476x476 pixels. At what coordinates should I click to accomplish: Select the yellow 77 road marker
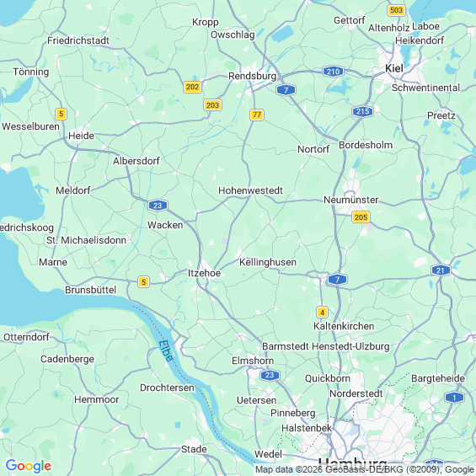click(x=257, y=115)
